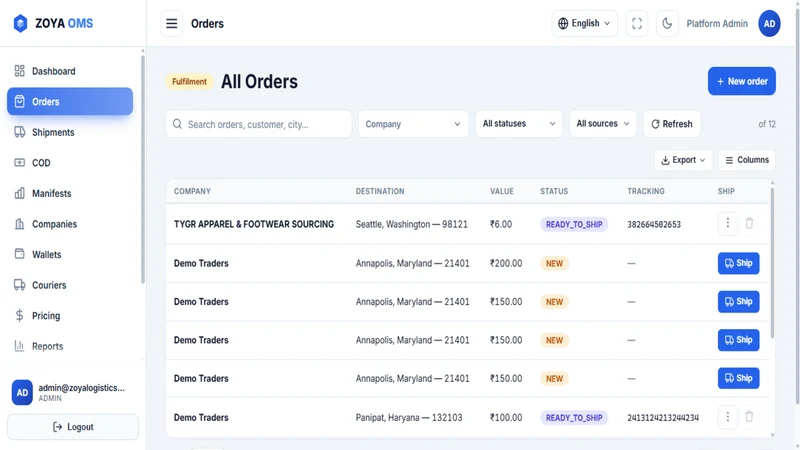
Task: Open the All statuses dropdown
Action: (519, 124)
